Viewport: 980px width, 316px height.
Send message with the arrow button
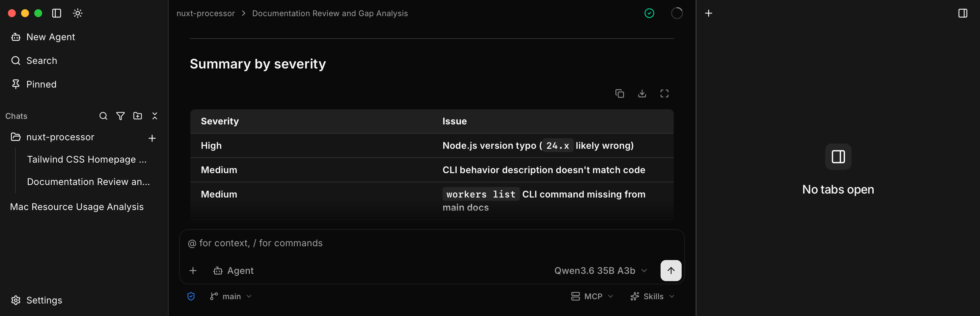tap(671, 270)
